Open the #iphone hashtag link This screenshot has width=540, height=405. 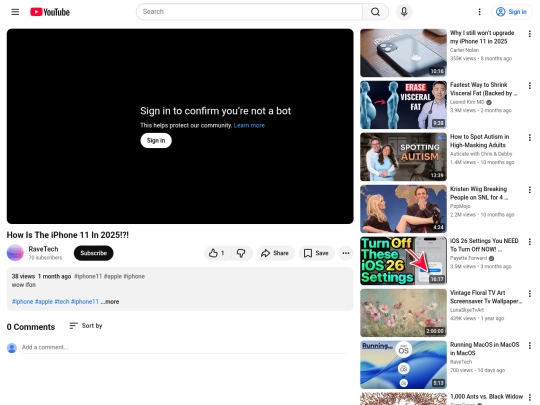(23, 302)
